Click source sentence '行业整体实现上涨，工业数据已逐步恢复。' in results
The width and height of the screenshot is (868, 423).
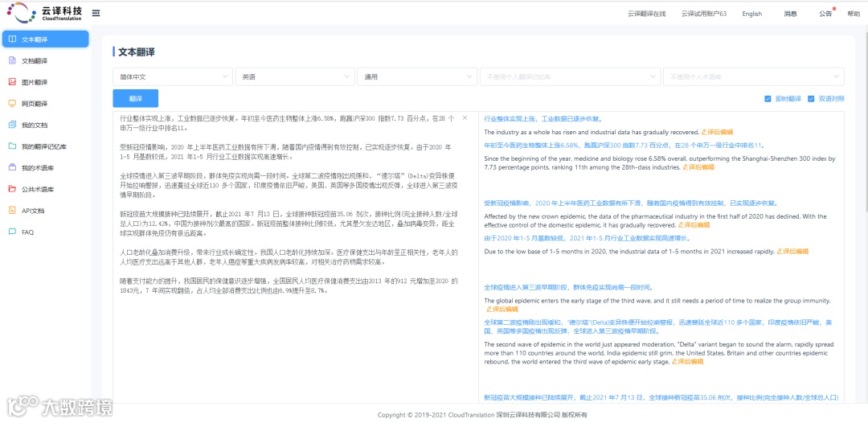(542, 118)
